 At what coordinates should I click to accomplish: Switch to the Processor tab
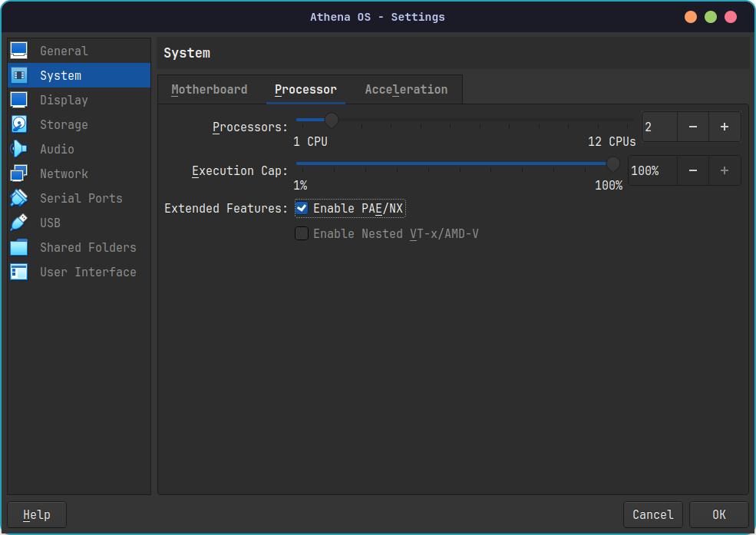(x=305, y=89)
